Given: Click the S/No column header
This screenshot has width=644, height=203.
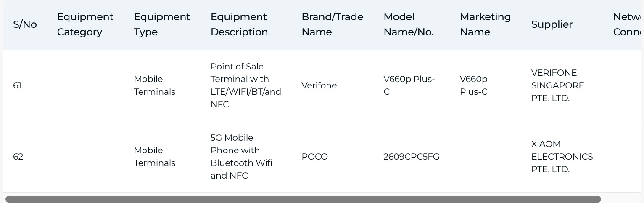Looking at the screenshot, I should coord(25,24).
